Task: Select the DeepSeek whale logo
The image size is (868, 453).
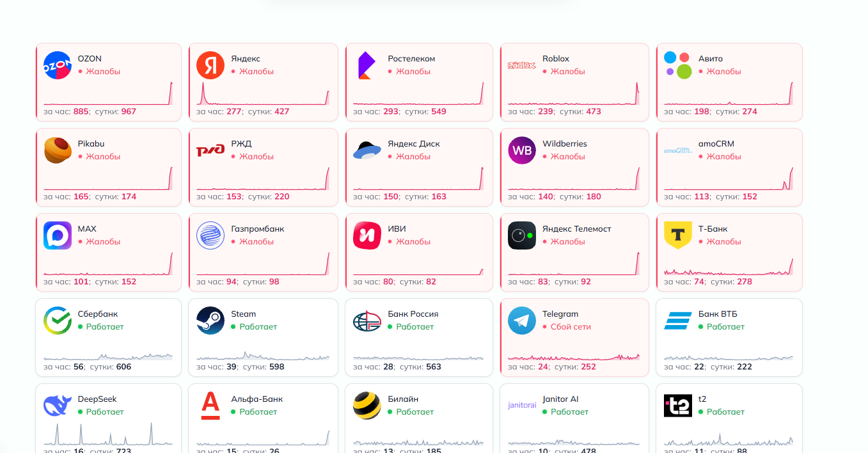Action: tap(58, 406)
